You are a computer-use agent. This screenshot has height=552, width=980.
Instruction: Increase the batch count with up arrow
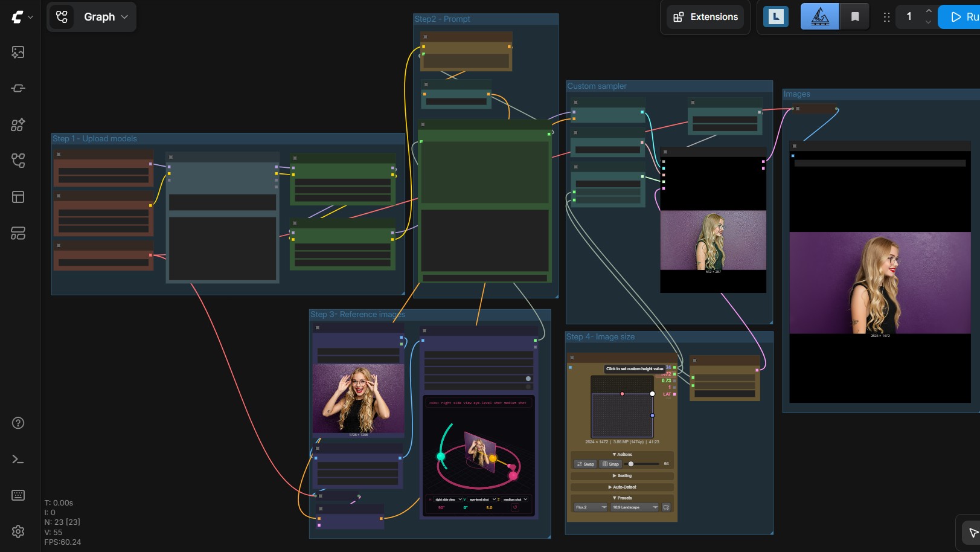click(929, 11)
